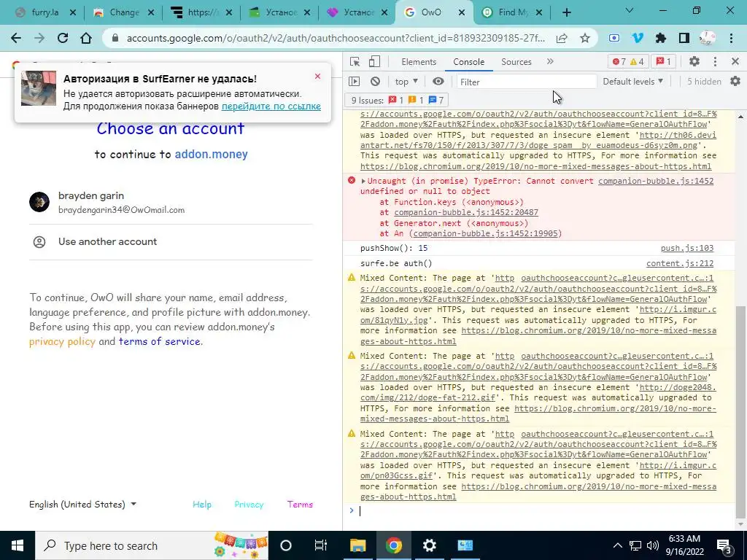Clear the console output

click(376, 82)
